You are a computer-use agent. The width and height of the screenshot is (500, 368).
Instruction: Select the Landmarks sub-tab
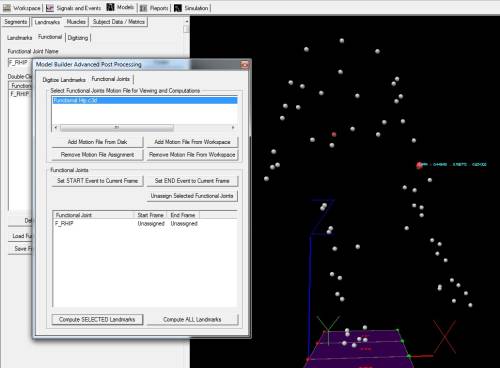[47, 22]
